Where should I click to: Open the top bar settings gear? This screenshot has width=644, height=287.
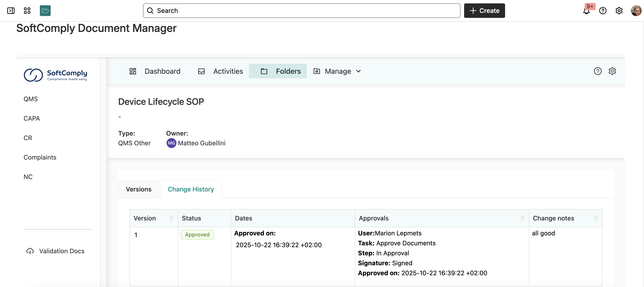click(619, 10)
